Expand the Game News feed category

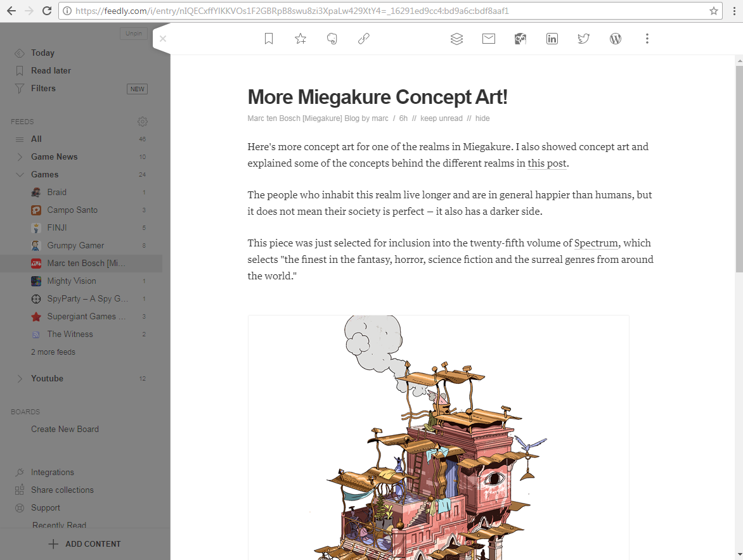(20, 156)
